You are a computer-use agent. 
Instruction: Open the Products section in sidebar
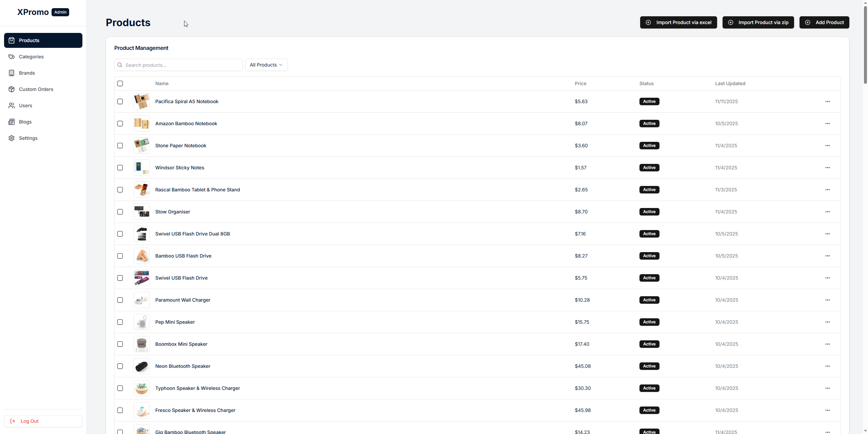(43, 40)
